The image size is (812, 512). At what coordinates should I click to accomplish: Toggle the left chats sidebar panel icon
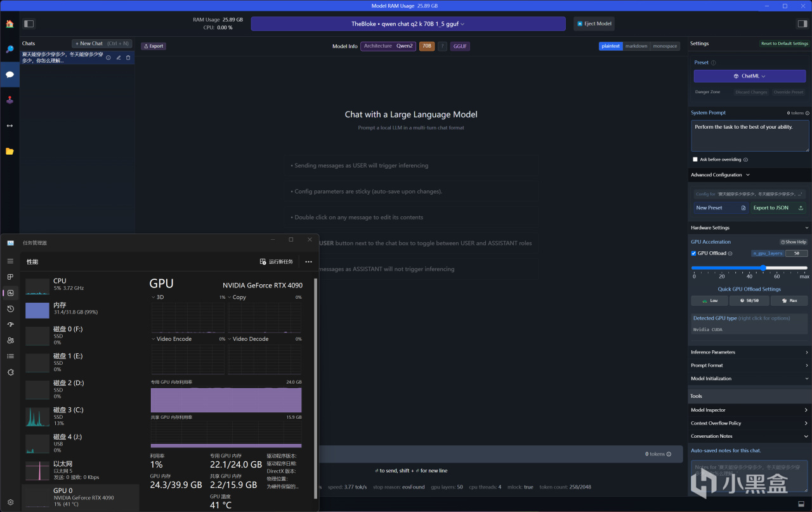(x=29, y=23)
